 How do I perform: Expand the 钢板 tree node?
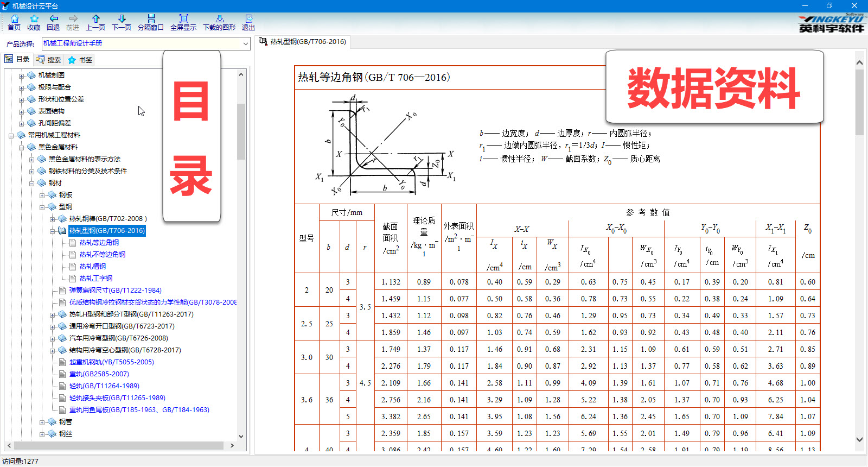point(42,195)
